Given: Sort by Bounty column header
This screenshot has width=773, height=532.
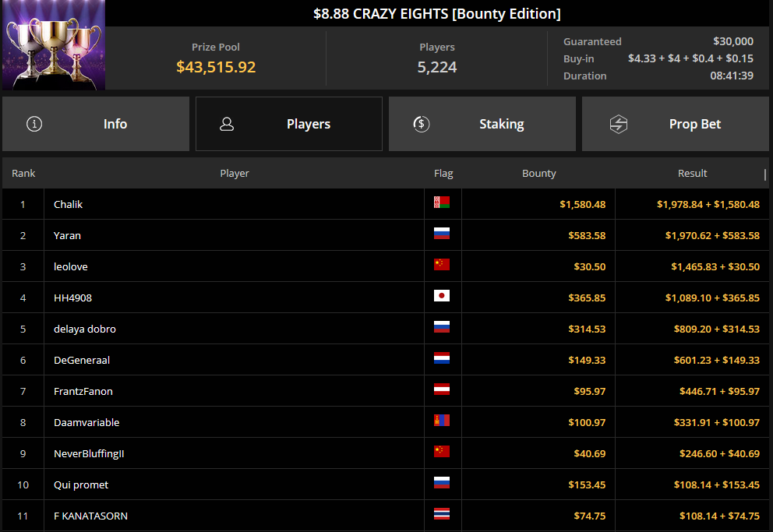Looking at the screenshot, I should pos(538,174).
